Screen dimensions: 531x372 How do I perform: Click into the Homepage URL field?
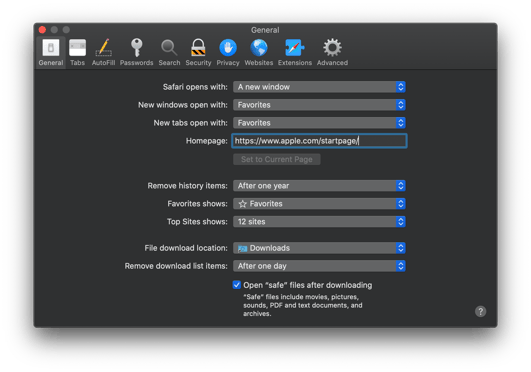(319, 141)
